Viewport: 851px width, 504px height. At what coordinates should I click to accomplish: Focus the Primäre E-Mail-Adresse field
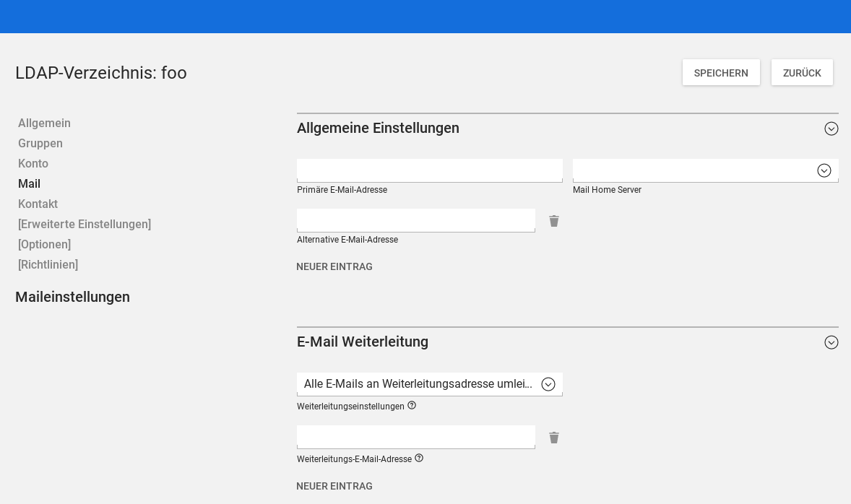pos(429,170)
